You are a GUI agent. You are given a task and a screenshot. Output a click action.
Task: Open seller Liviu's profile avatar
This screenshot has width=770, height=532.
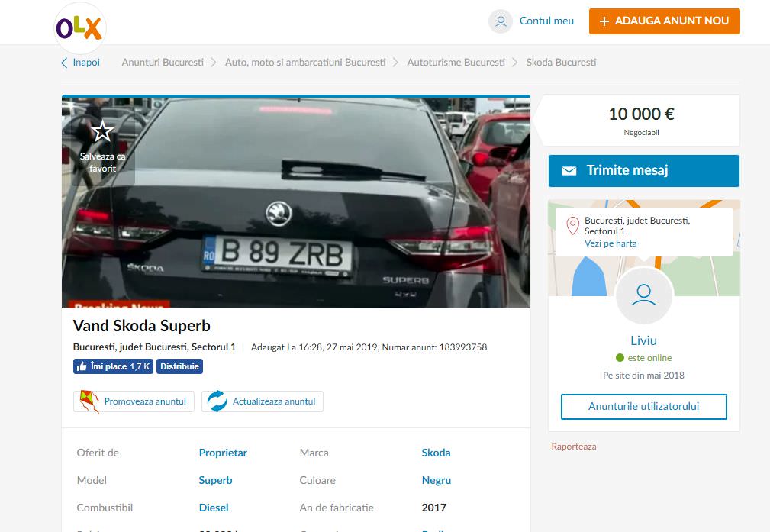[644, 295]
